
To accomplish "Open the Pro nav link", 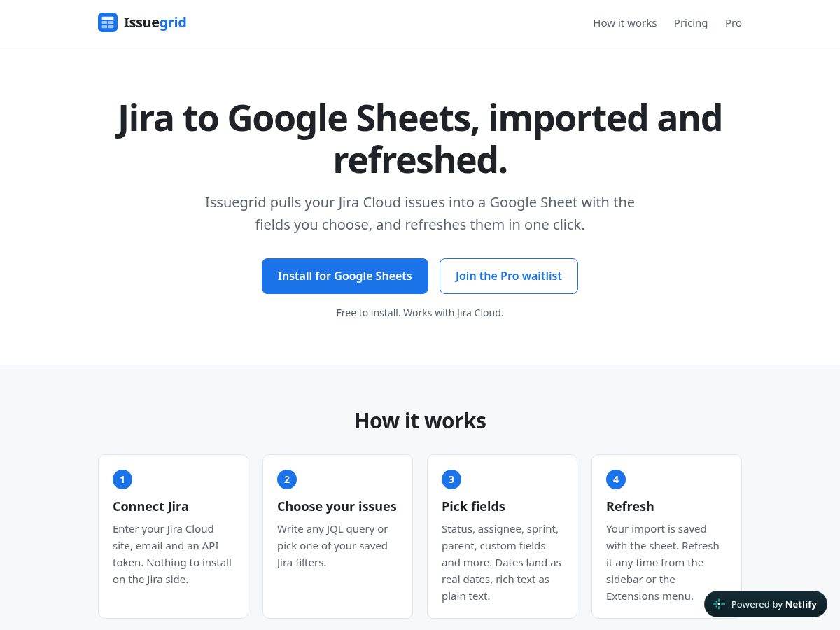I will (x=734, y=23).
